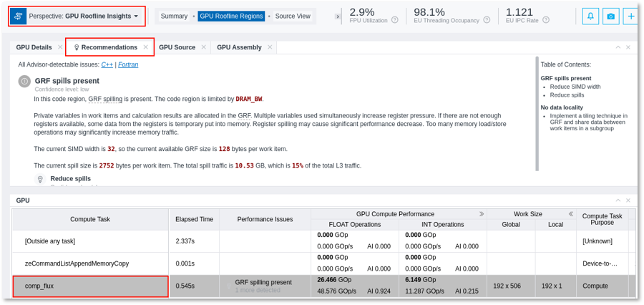
Task: Click the notification bell icon
Action: coord(590,16)
